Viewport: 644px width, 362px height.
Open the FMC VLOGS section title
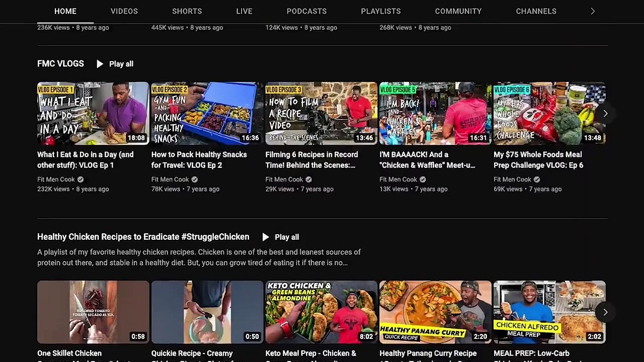(x=60, y=63)
